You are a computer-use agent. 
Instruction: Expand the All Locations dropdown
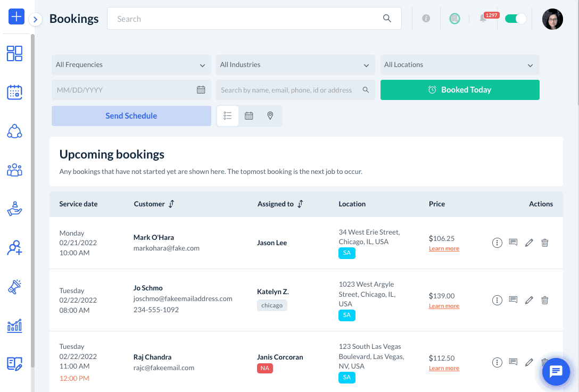[460, 65]
